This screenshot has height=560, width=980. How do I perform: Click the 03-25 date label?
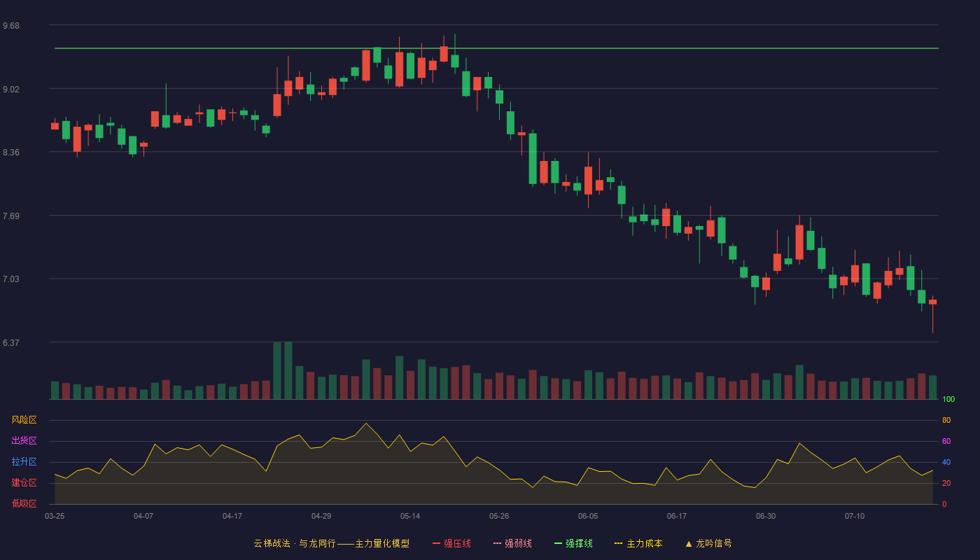[55, 516]
